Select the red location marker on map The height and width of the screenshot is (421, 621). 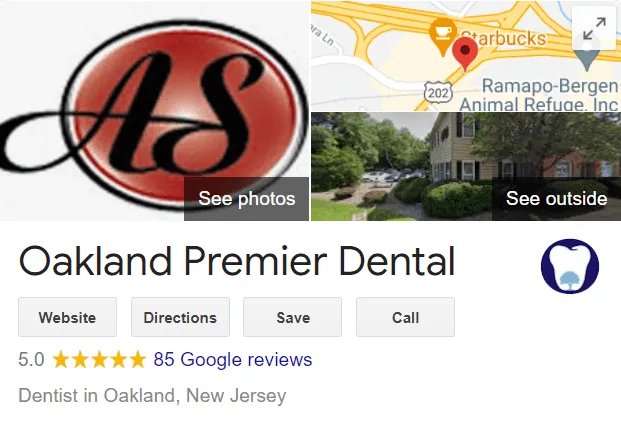tap(465, 54)
